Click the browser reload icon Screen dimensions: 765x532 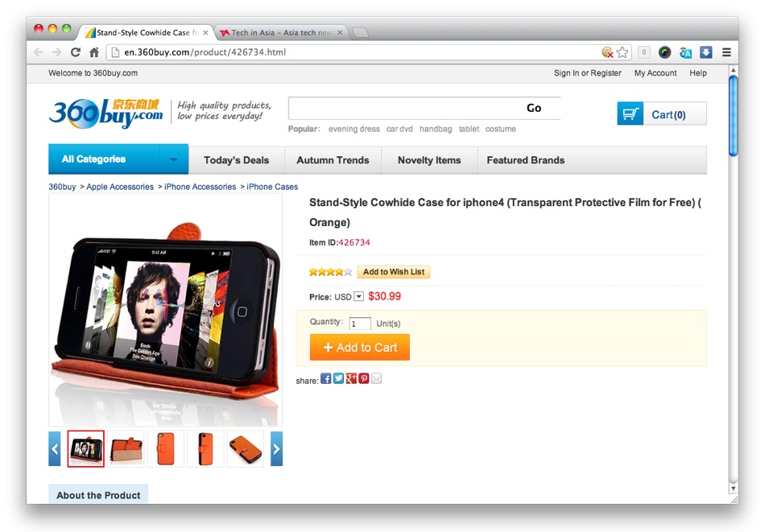pyautogui.click(x=75, y=52)
